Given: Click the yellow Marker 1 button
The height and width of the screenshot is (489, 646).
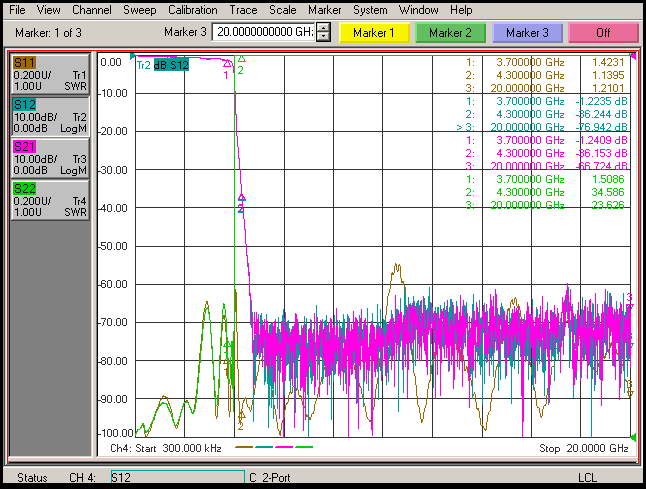Looking at the screenshot, I should 373,33.
